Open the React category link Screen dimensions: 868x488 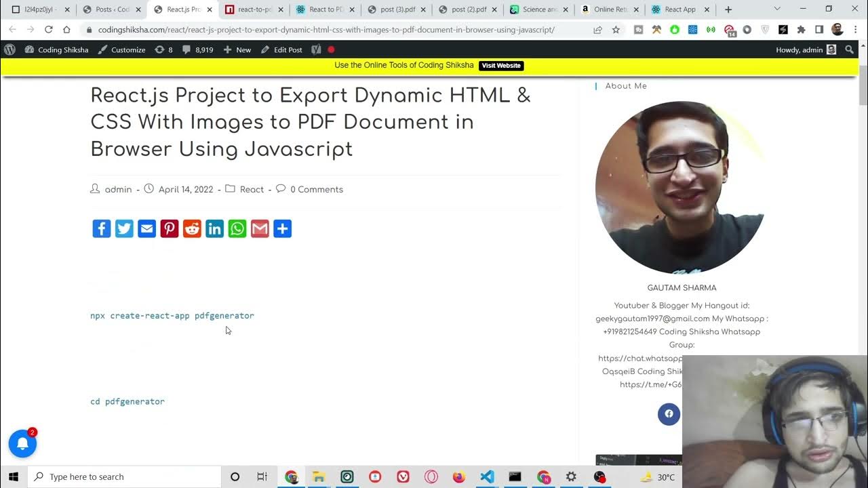(252, 190)
